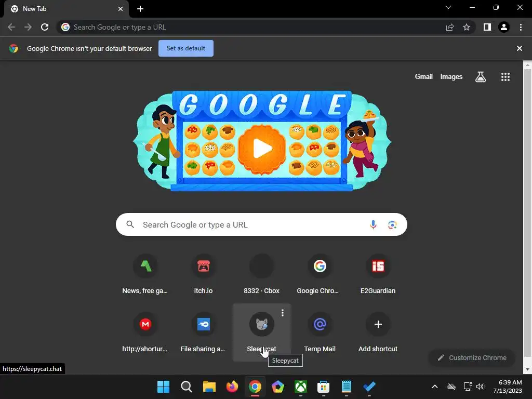Screen dimensions: 532x399
Task: Play the Google Doodle game
Action: (x=262, y=148)
